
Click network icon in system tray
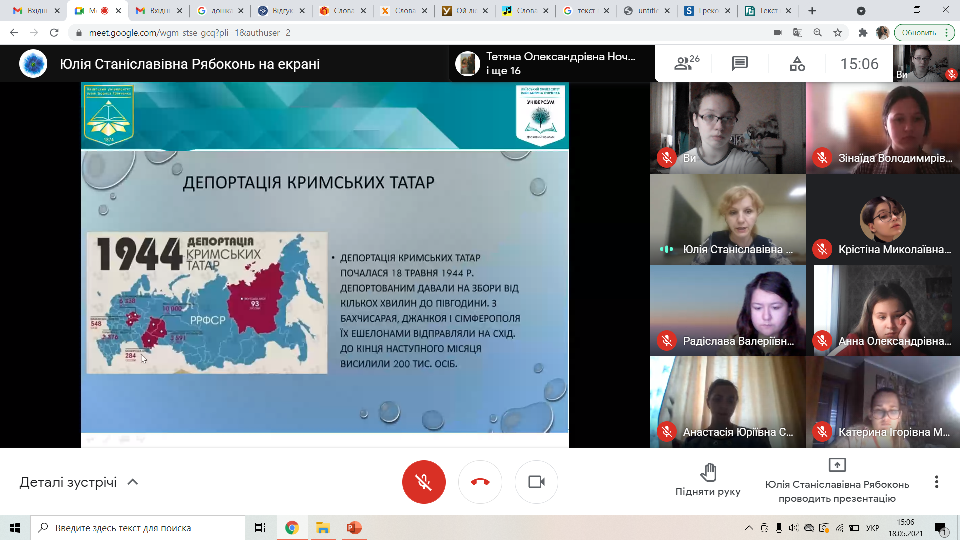[839, 528]
